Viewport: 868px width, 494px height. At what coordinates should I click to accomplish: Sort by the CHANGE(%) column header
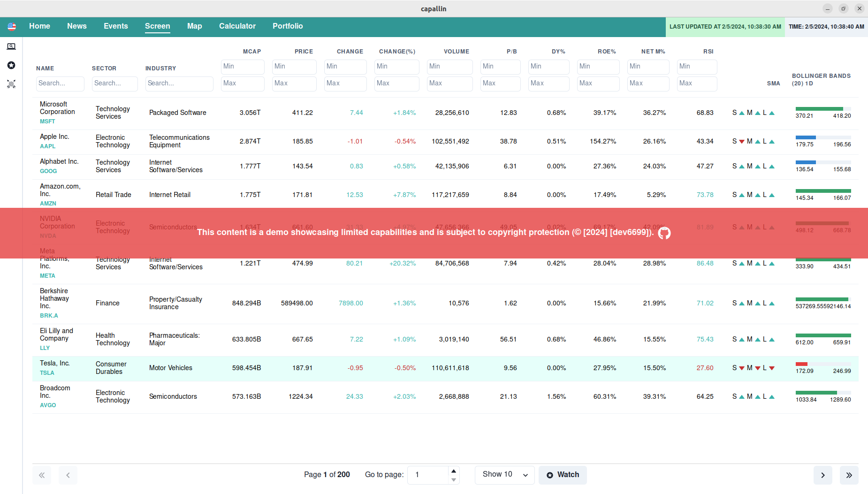pos(397,52)
